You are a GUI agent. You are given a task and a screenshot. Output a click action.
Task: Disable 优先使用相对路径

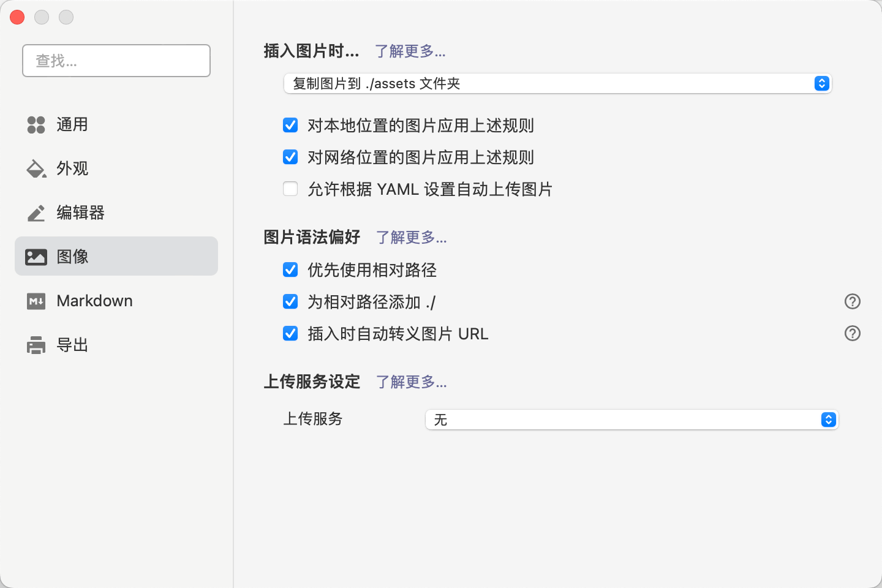(x=290, y=269)
